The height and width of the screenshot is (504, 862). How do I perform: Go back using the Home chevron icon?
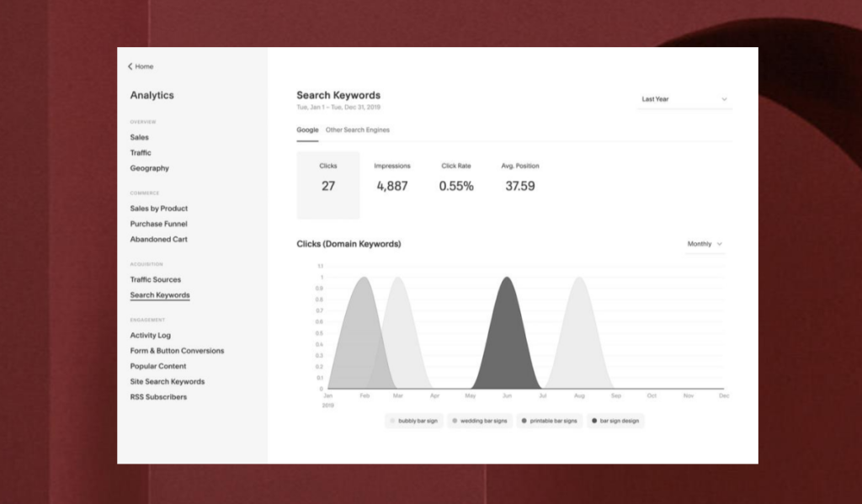click(130, 66)
